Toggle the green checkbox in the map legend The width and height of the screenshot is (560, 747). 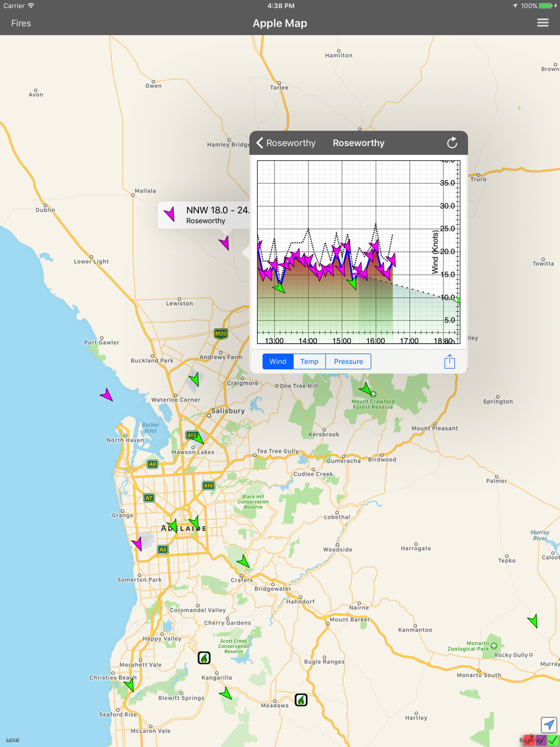pos(552,740)
